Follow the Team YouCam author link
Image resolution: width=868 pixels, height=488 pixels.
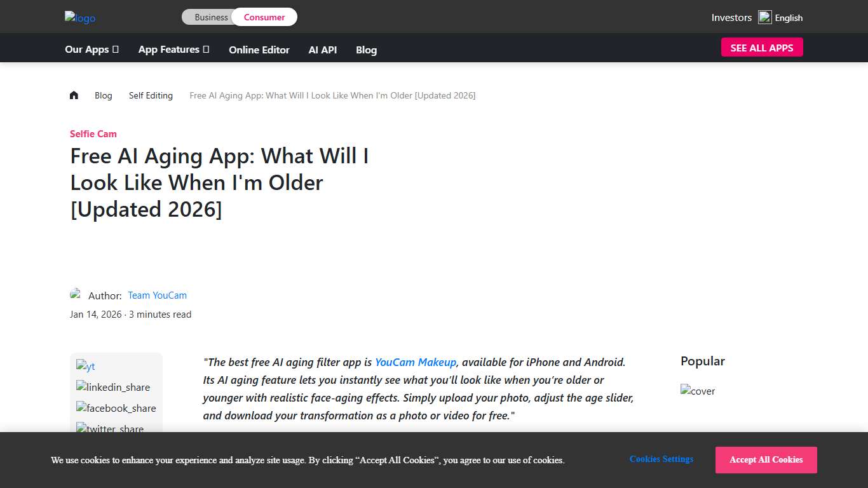pyautogui.click(x=157, y=295)
